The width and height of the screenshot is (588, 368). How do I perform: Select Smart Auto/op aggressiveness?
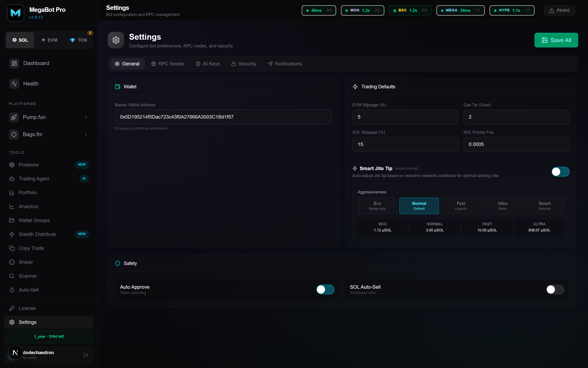[x=545, y=206]
